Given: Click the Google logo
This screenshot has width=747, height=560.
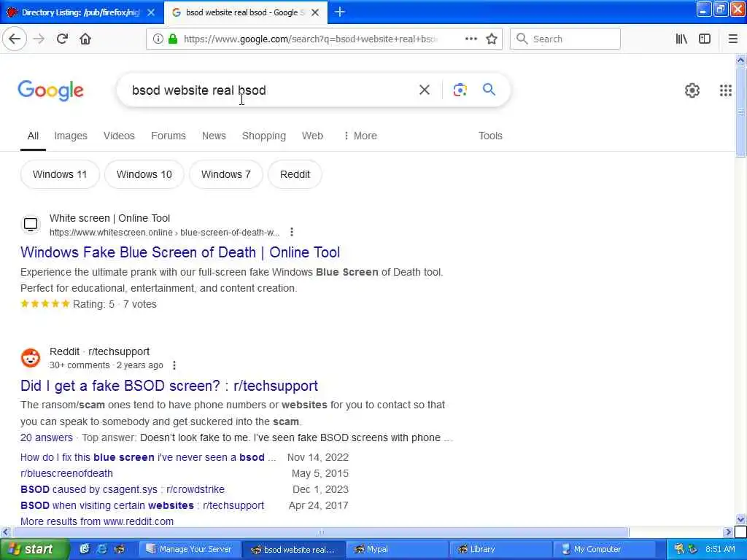Looking at the screenshot, I should click(50, 90).
